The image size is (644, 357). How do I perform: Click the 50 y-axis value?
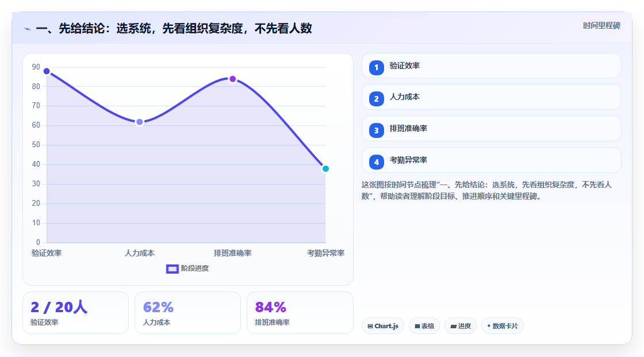pyautogui.click(x=36, y=145)
